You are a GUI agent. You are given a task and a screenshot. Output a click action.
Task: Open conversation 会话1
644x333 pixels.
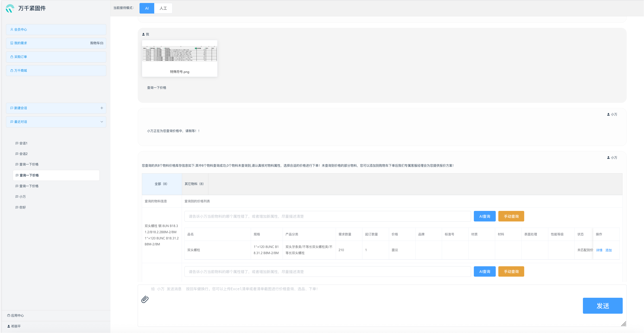23,143
